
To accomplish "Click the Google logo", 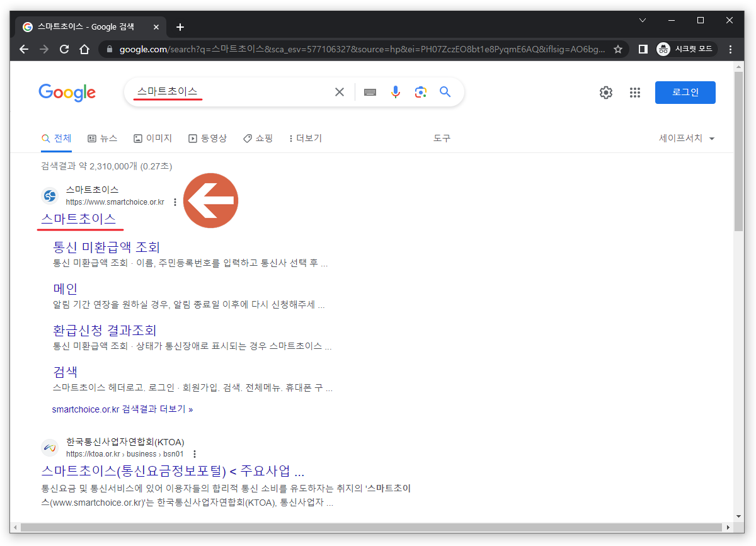I will 67,93.
